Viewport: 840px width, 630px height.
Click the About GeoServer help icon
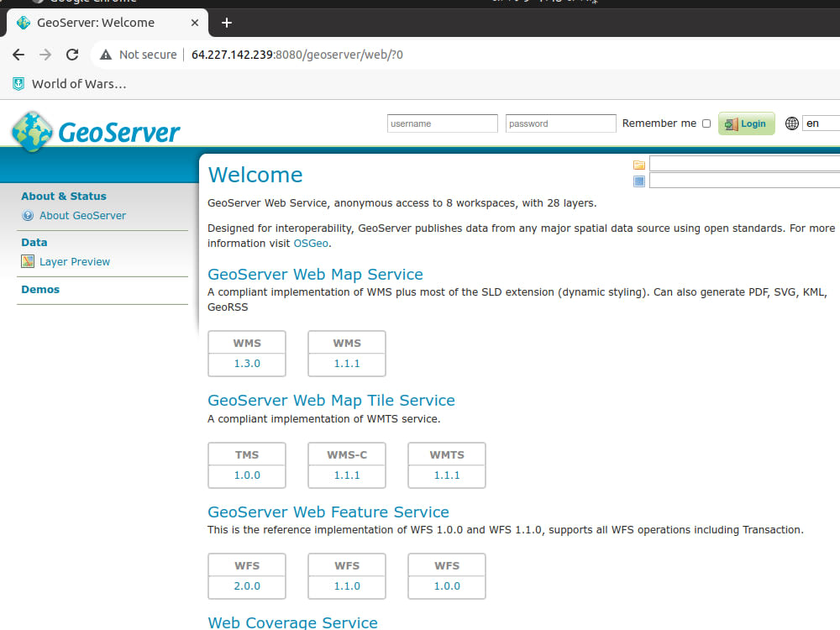click(28, 215)
